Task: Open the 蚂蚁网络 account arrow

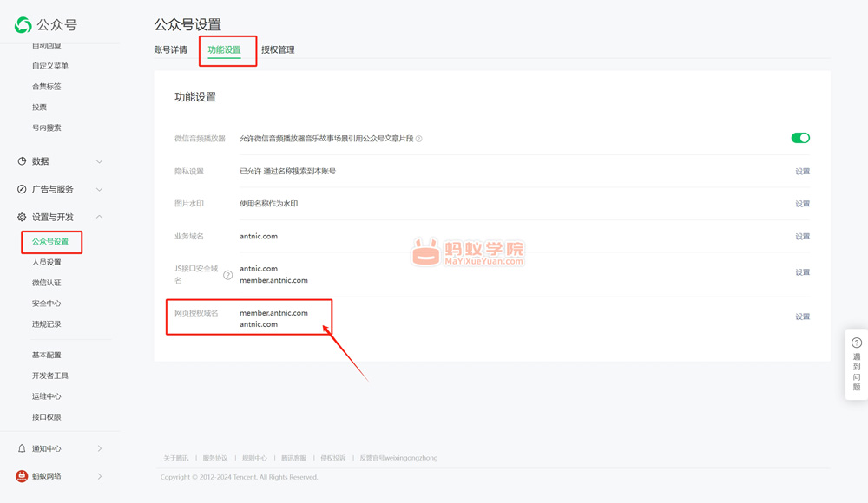Action: (100, 476)
